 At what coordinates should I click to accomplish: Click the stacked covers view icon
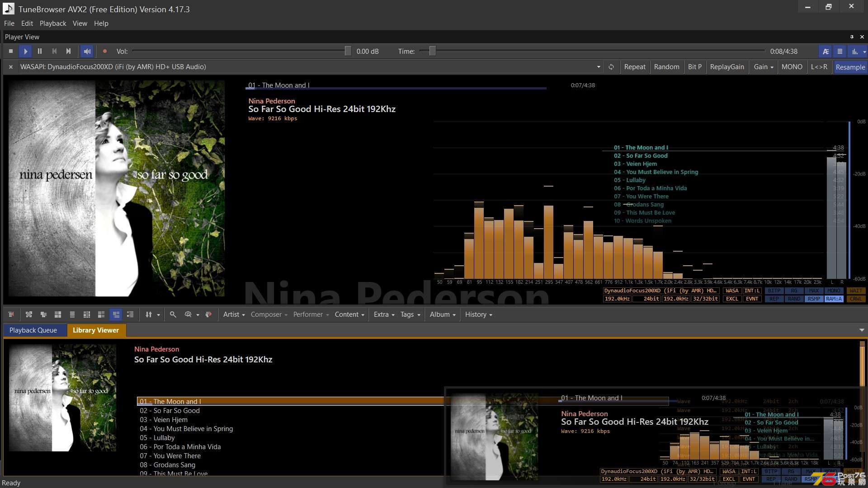click(43, 314)
